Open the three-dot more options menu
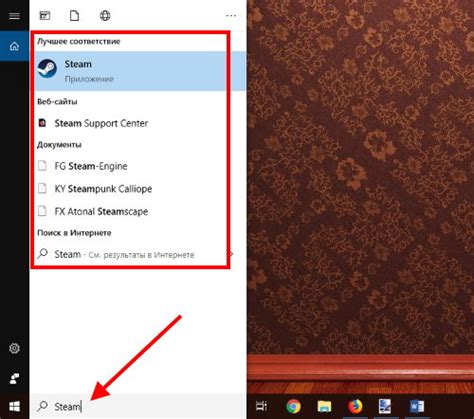 point(231,16)
